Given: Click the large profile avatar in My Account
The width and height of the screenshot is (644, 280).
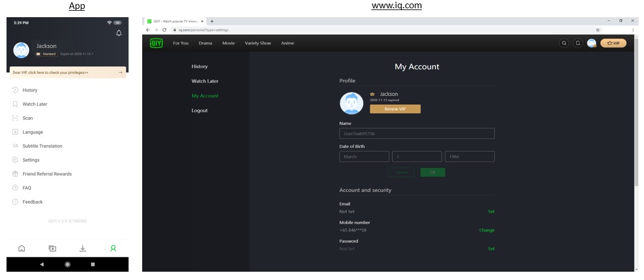Looking at the screenshot, I should click(x=351, y=103).
